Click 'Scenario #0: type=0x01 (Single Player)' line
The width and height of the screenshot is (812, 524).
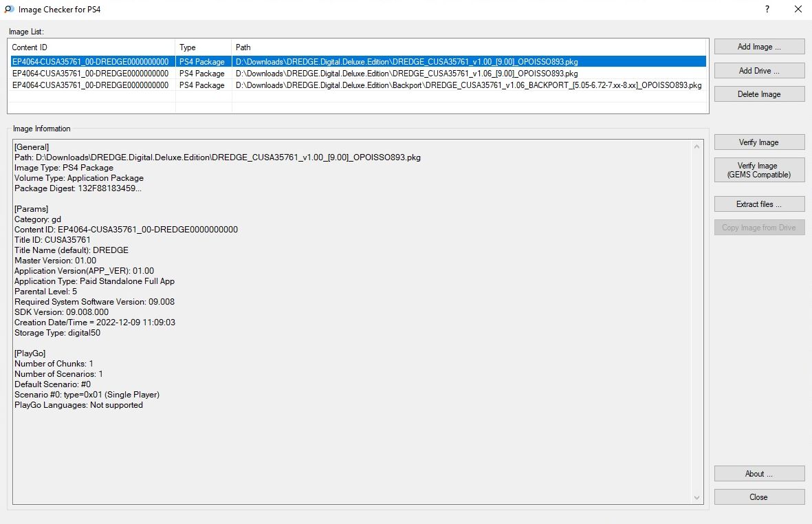(x=87, y=395)
